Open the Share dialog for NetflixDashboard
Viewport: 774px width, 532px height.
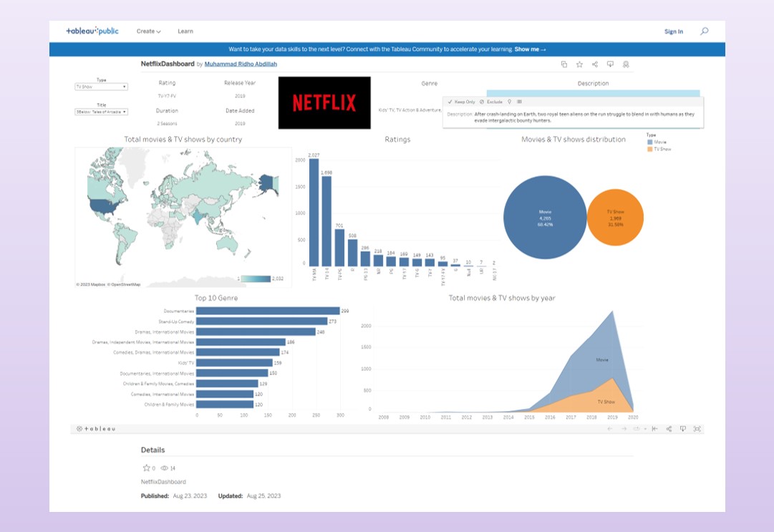pyautogui.click(x=594, y=64)
